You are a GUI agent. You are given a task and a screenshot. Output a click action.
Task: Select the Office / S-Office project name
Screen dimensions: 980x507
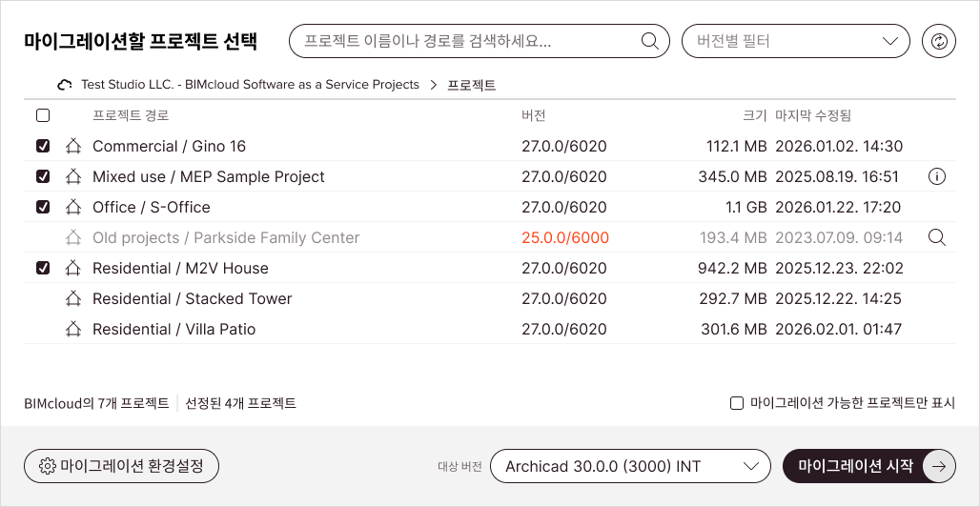(x=152, y=207)
